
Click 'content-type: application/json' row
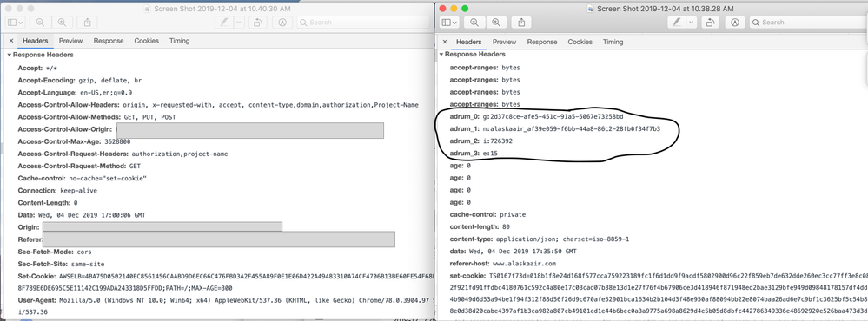point(539,239)
